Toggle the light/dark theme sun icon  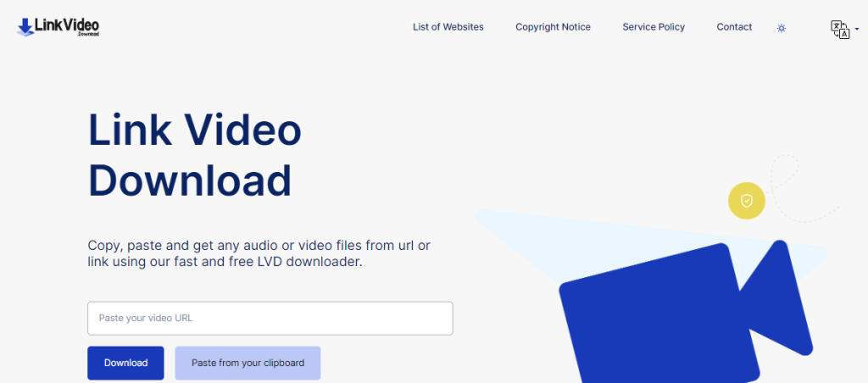pos(781,28)
